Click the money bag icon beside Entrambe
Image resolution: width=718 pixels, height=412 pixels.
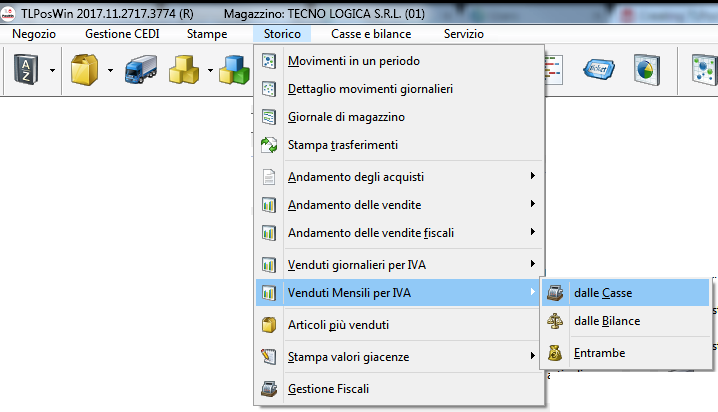(x=554, y=352)
